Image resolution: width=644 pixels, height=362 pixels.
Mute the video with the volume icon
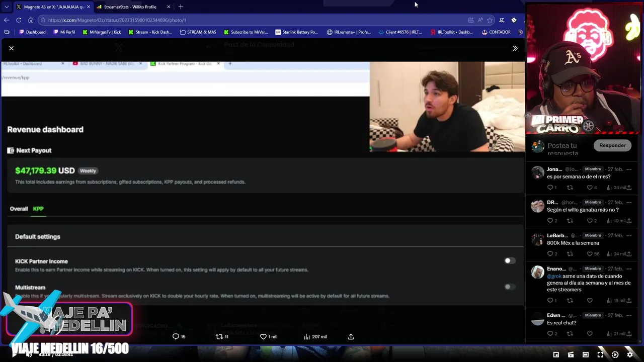pyautogui.click(x=29, y=355)
